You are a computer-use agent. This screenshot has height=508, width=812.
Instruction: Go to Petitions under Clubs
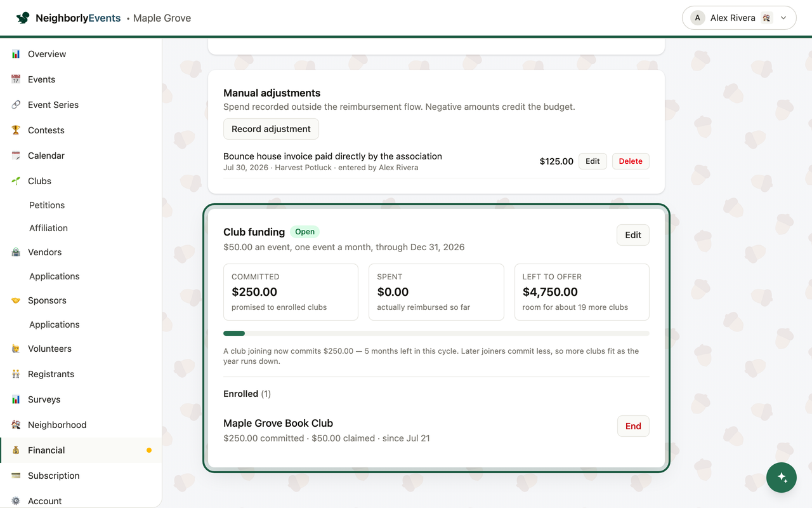pyautogui.click(x=47, y=205)
